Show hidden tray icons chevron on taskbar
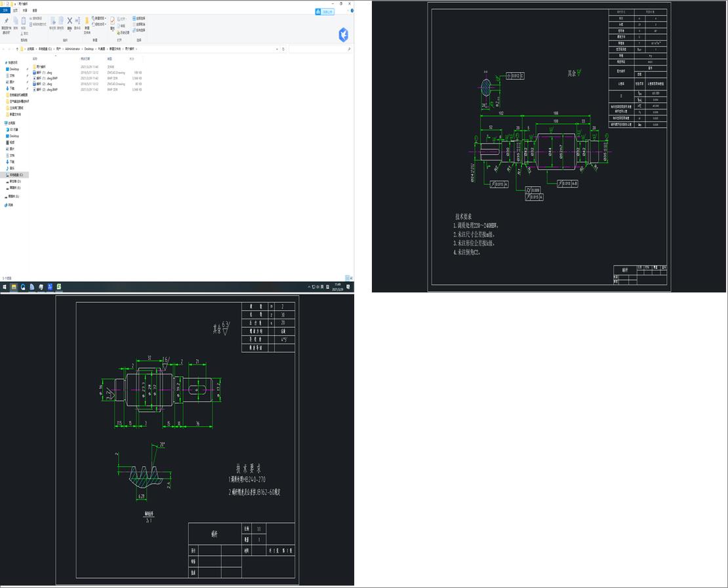Image resolution: width=728 pixels, height=588 pixels. pos(309,287)
